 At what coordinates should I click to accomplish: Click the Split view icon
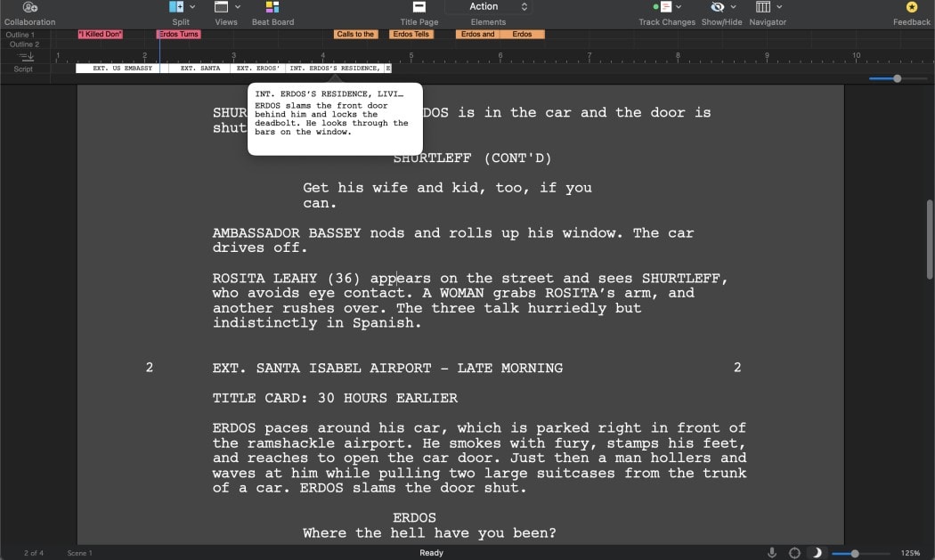pyautogui.click(x=176, y=7)
